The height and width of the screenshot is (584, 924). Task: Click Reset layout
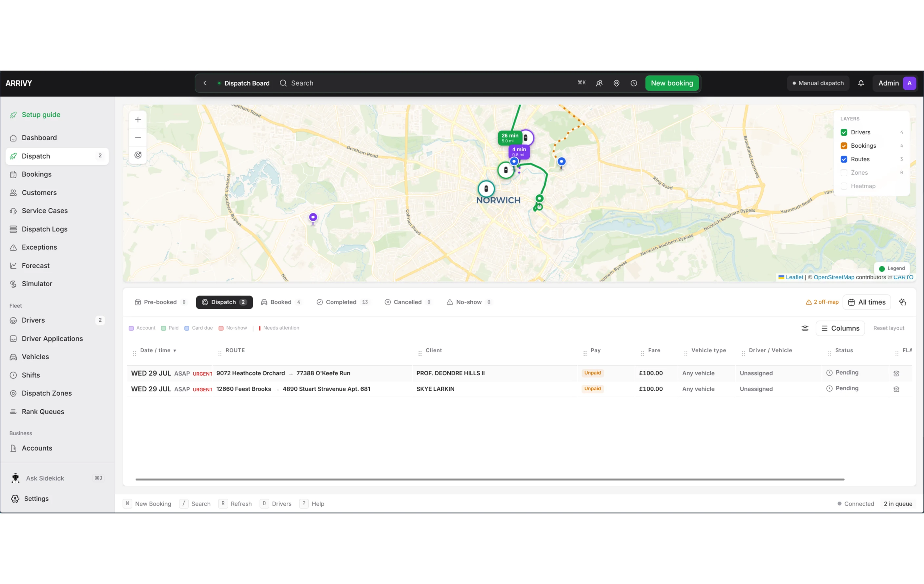coord(888,328)
